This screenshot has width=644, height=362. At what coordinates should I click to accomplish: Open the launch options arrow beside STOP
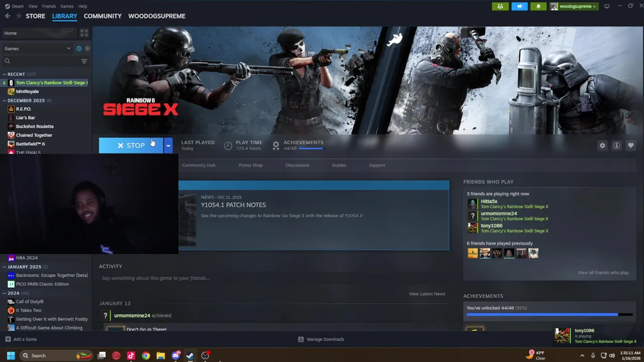[x=168, y=145]
